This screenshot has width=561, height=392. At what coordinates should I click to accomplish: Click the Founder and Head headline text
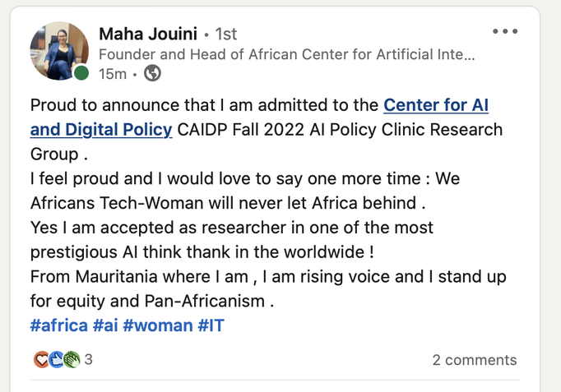pyautogui.click(x=286, y=55)
